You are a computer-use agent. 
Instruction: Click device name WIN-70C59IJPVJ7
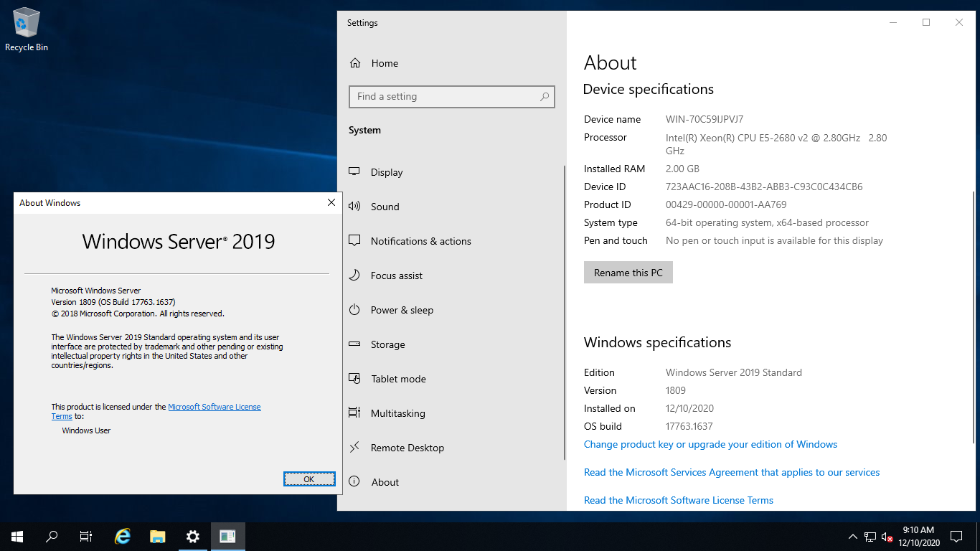(x=705, y=119)
